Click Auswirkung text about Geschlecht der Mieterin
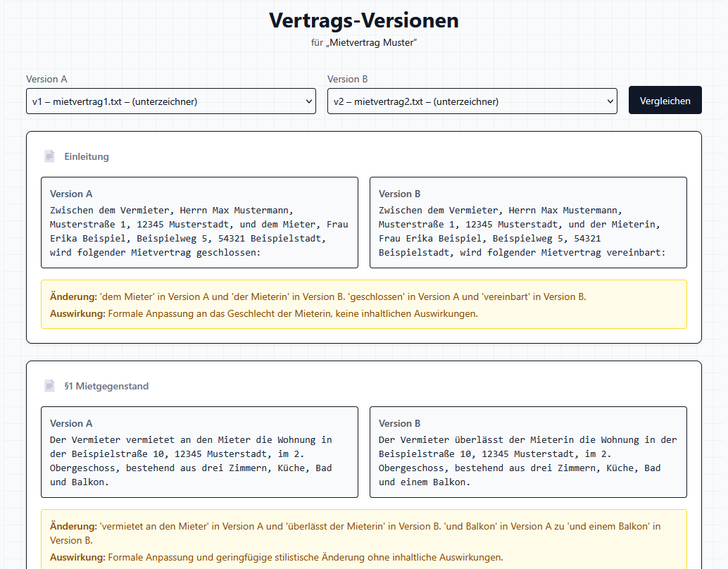Viewport: 728px width, 569px height. tap(264, 313)
